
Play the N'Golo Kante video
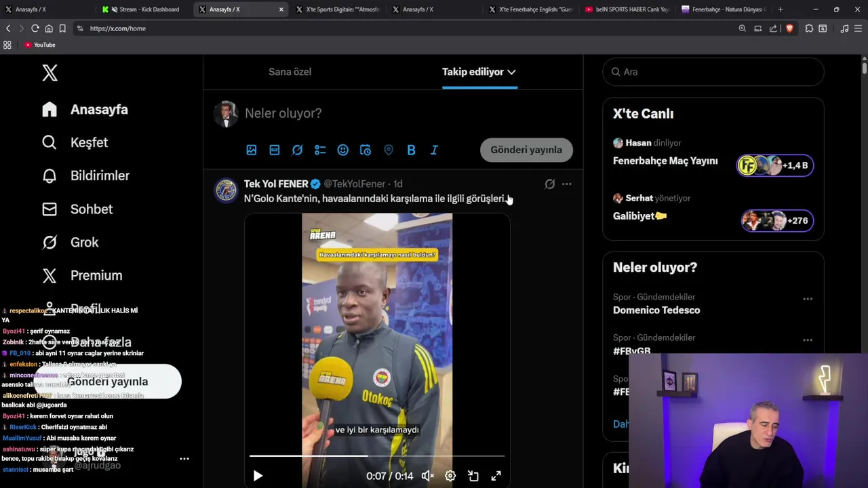[258, 476]
